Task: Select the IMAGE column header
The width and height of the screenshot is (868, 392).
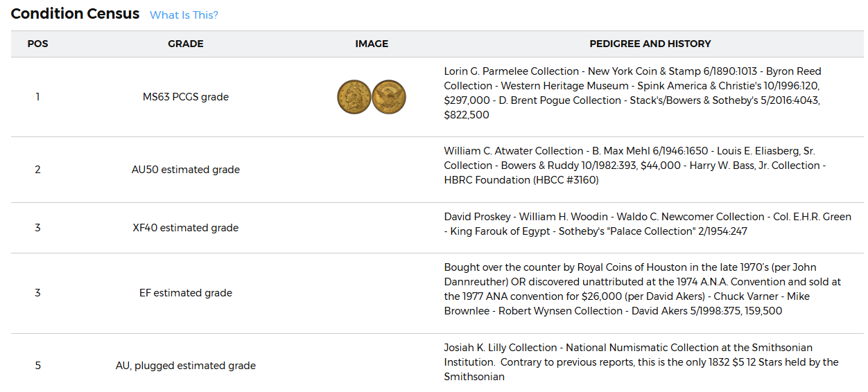Action: coord(372,44)
